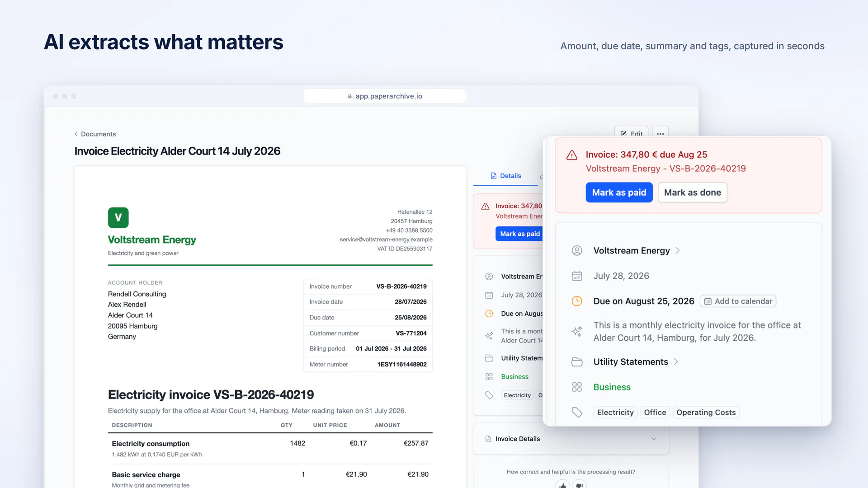The height and width of the screenshot is (488, 868).
Task: Click the warning triangle in the enlarged invoice alert
Action: point(572,155)
